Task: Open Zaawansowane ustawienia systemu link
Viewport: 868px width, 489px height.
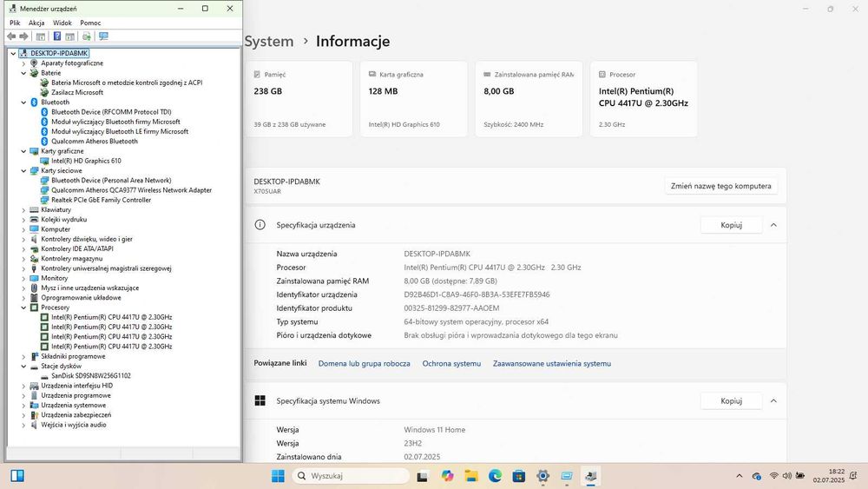Action: point(552,364)
